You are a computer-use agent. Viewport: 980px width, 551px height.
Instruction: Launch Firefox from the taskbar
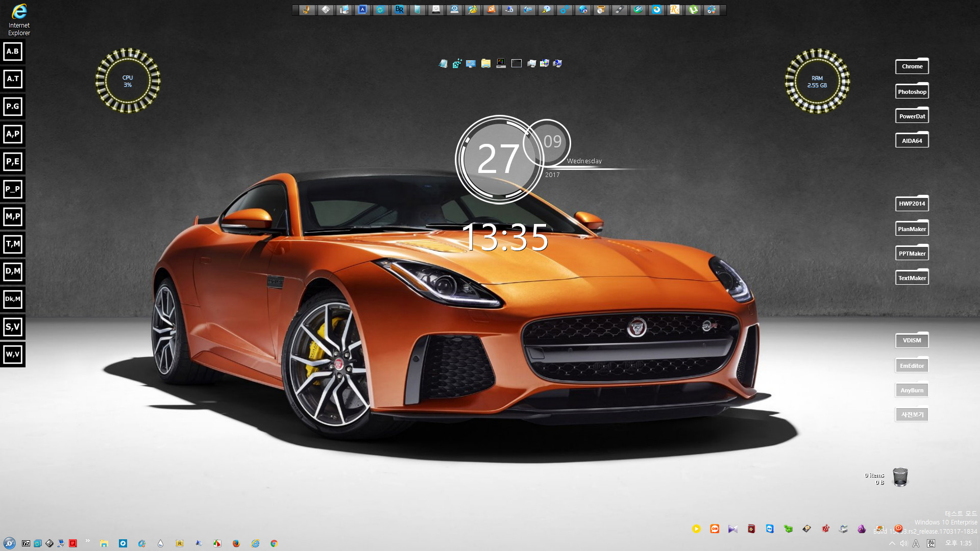coord(236,543)
